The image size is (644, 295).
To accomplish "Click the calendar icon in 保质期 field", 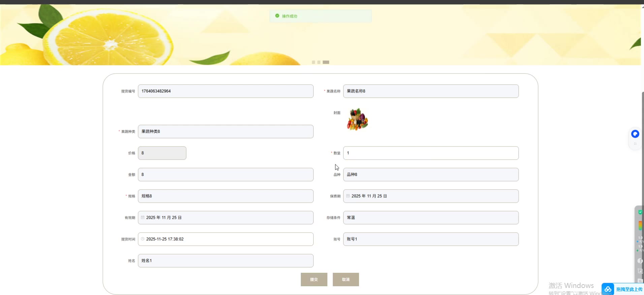I will (x=348, y=196).
